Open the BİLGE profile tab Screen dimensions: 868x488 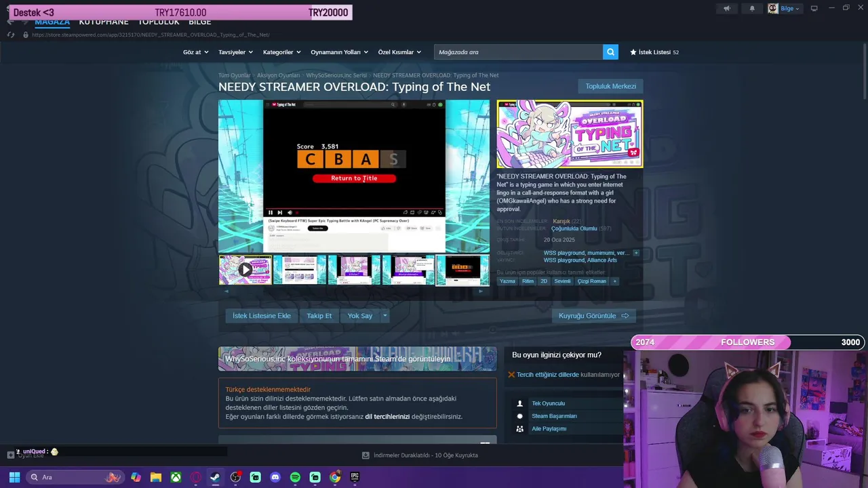pyautogui.click(x=200, y=22)
